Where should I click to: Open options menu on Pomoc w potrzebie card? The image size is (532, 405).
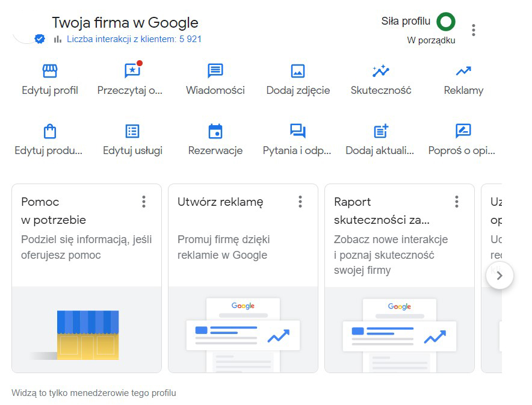tap(144, 202)
